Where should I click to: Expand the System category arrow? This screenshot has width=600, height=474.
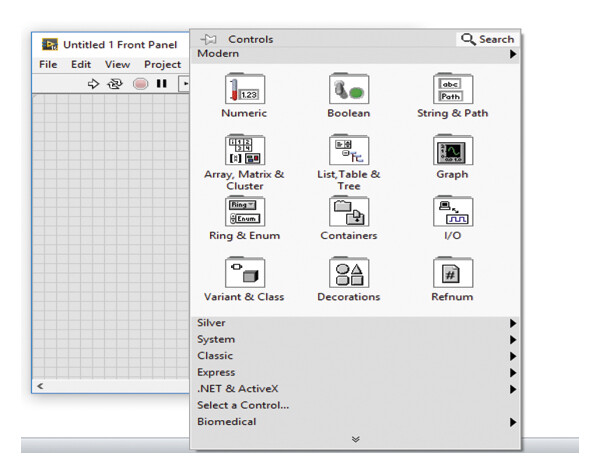pyautogui.click(x=513, y=340)
